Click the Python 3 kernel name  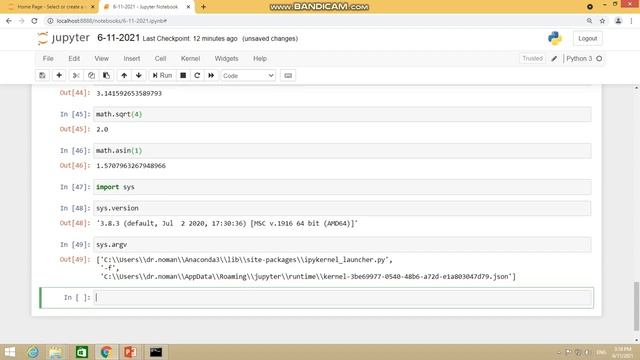[x=579, y=58]
